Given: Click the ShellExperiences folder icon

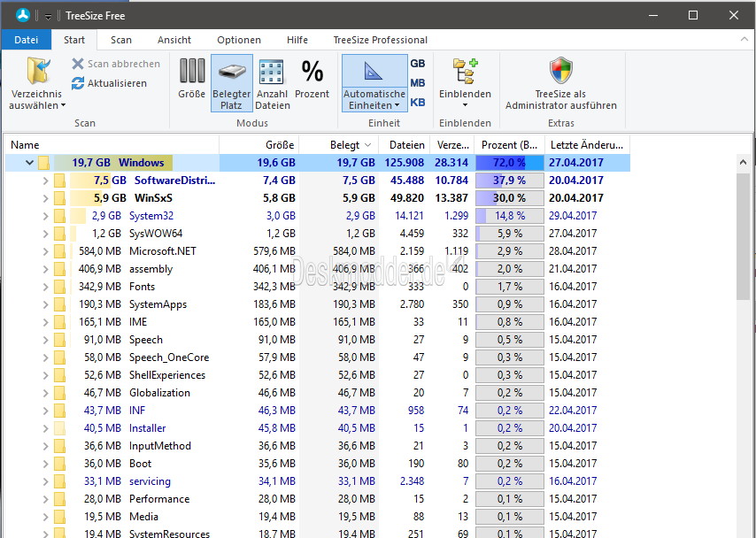Looking at the screenshot, I should point(59,375).
